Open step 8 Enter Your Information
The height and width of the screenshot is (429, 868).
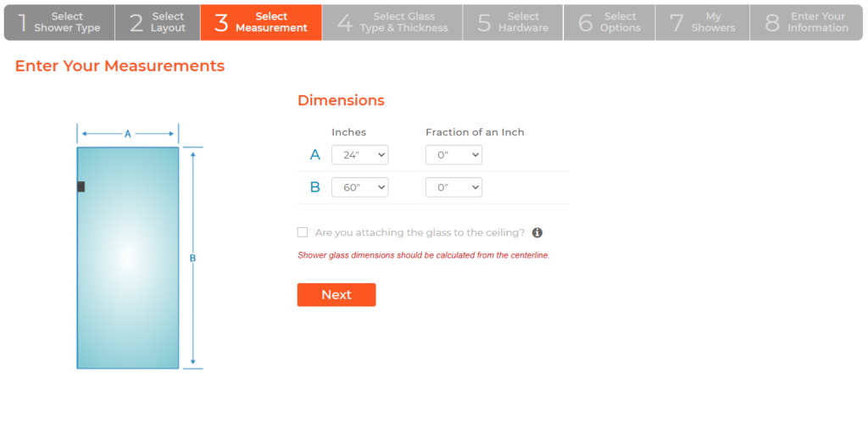(806, 22)
